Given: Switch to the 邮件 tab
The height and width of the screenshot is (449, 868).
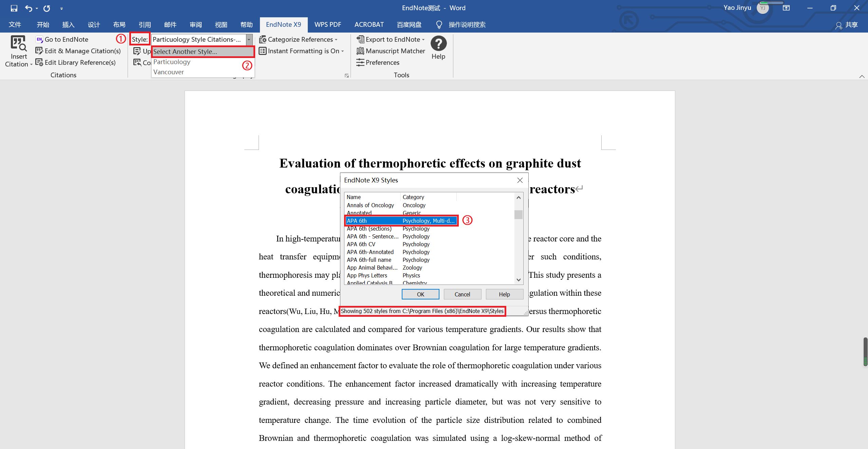Looking at the screenshot, I should (x=170, y=25).
